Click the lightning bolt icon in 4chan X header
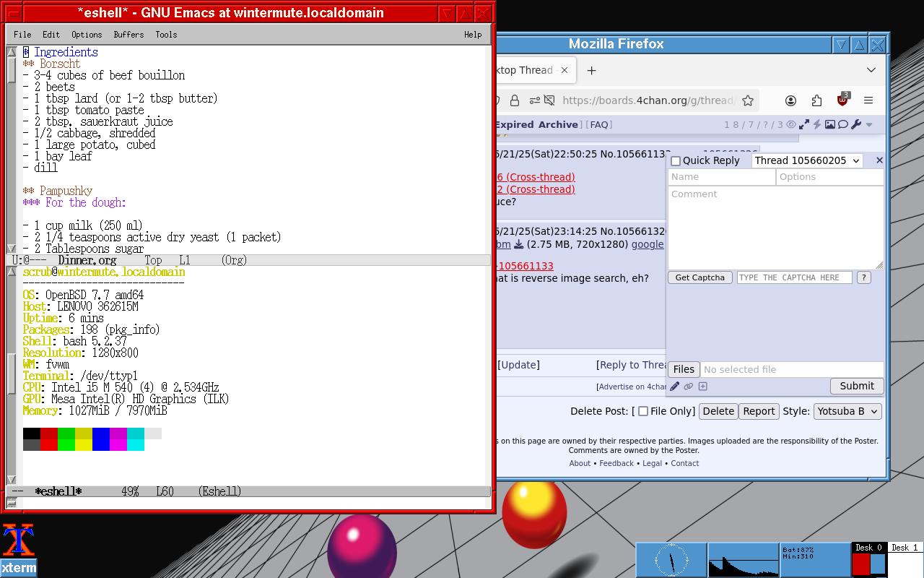The height and width of the screenshot is (578, 924). (x=817, y=124)
